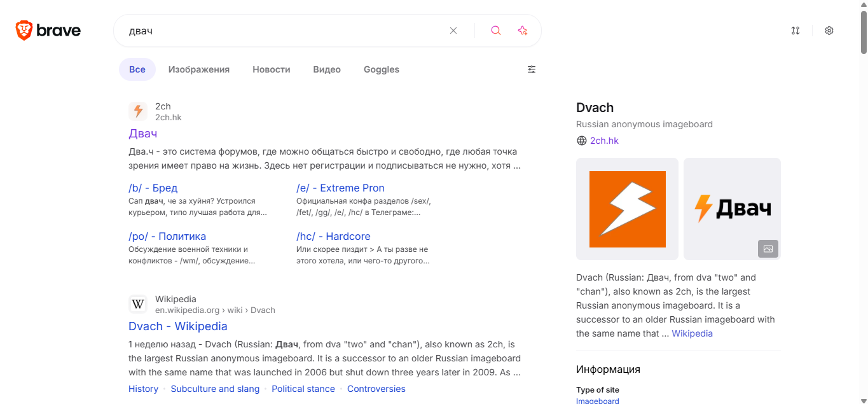Open the Dvach - Wikipedia result
Image resolution: width=868 pixels, height=404 pixels.
178,326
